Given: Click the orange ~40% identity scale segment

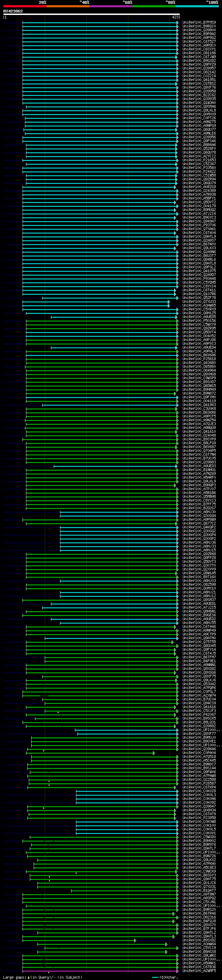Looking at the screenshot, I should [68, 6].
